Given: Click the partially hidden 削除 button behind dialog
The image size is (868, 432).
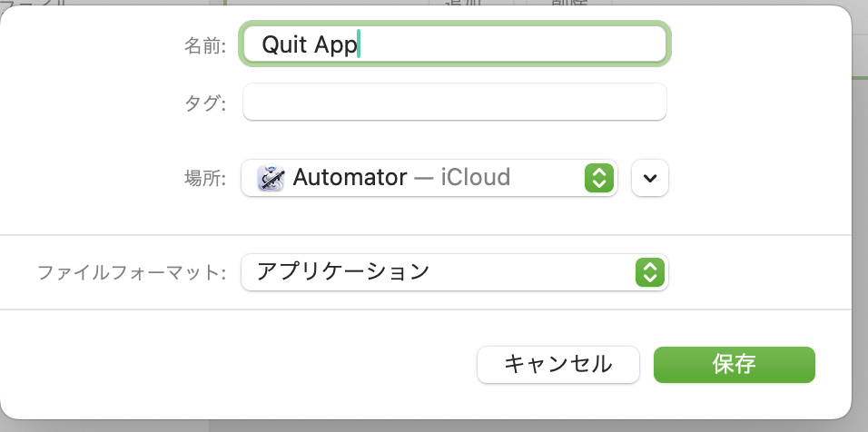Looking at the screenshot, I should [569, 3].
